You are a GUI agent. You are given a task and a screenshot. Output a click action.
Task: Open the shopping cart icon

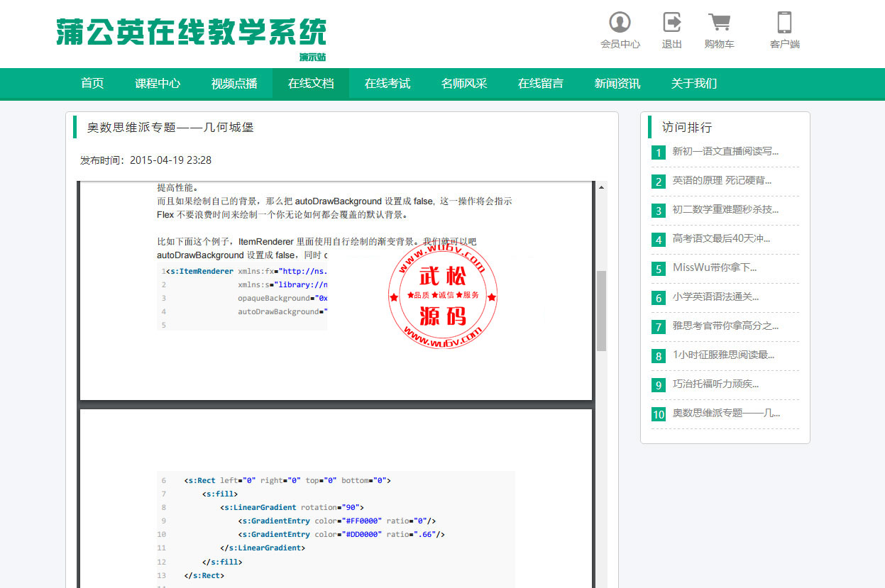coord(719,22)
